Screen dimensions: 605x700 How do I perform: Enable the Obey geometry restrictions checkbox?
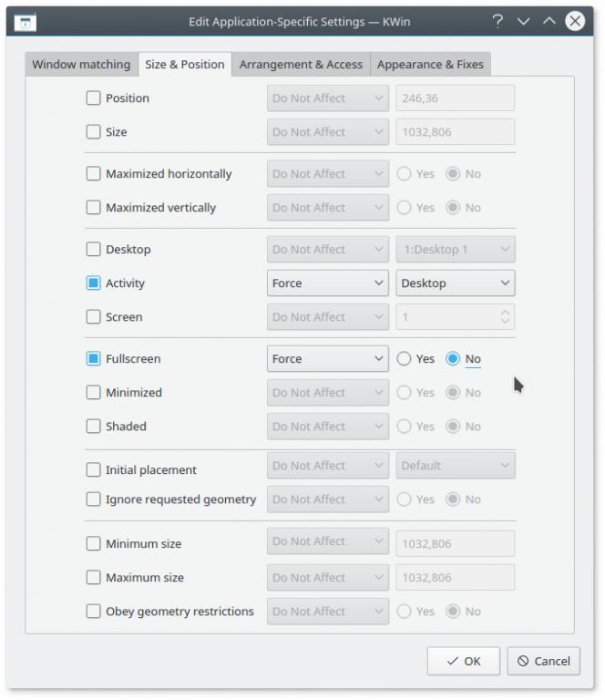pyautogui.click(x=93, y=612)
